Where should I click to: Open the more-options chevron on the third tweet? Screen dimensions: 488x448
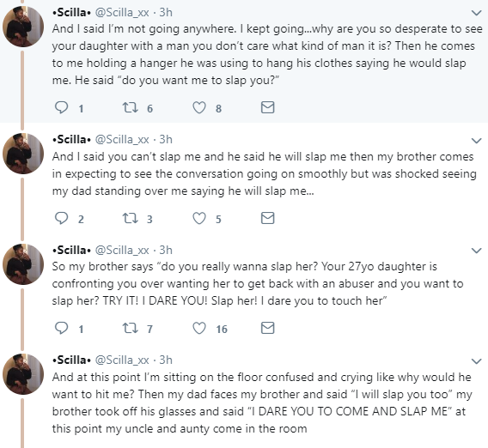point(477,251)
